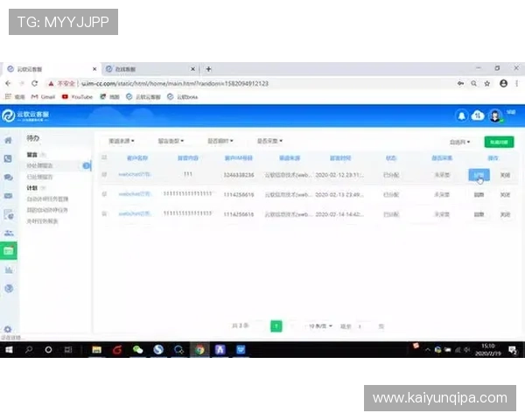The height and width of the screenshot is (420, 525).
Task: Open the Chrome three-dot menu
Action: 516,83
